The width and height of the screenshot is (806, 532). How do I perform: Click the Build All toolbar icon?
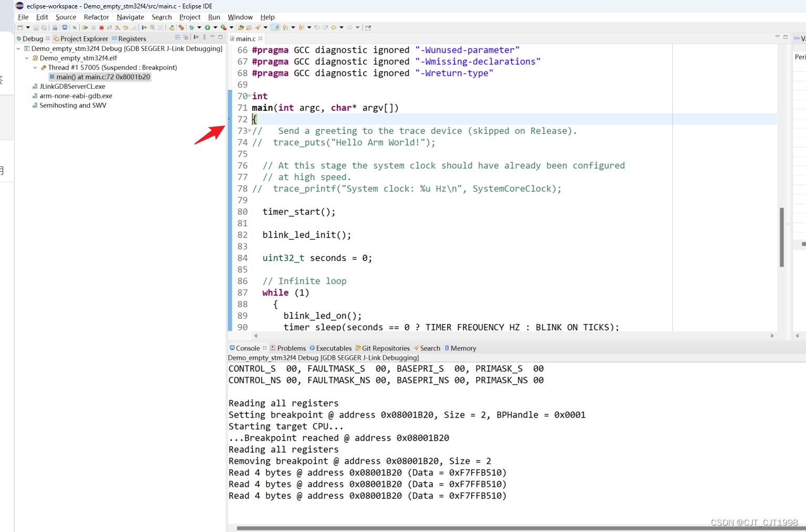[55, 27]
